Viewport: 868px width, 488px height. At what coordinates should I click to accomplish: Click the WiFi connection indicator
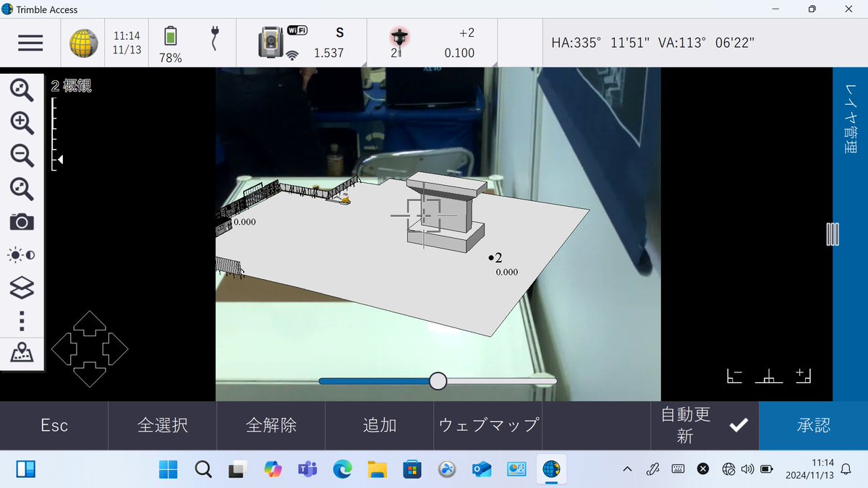click(297, 30)
